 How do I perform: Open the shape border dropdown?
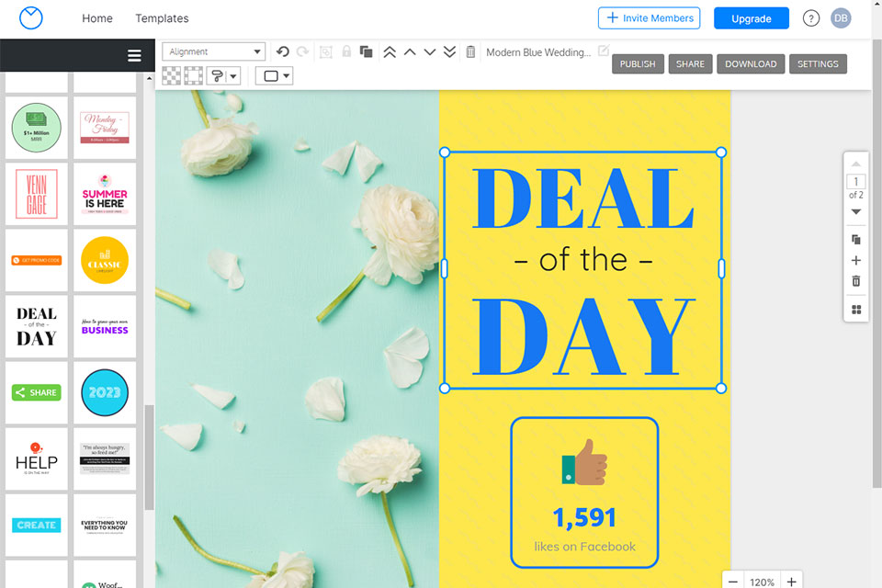(275, 75)
